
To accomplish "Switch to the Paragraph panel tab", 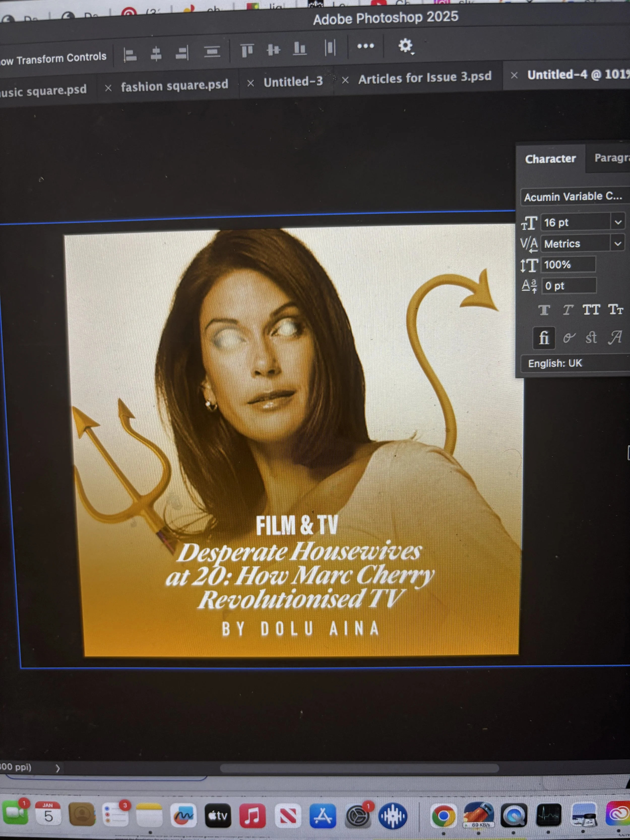I will [x=611, y=158].
